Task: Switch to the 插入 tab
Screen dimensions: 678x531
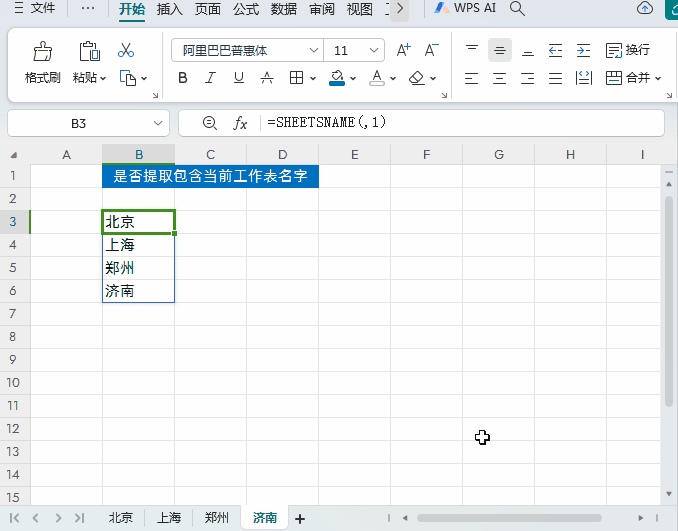Action: click(x=169, y=9)
